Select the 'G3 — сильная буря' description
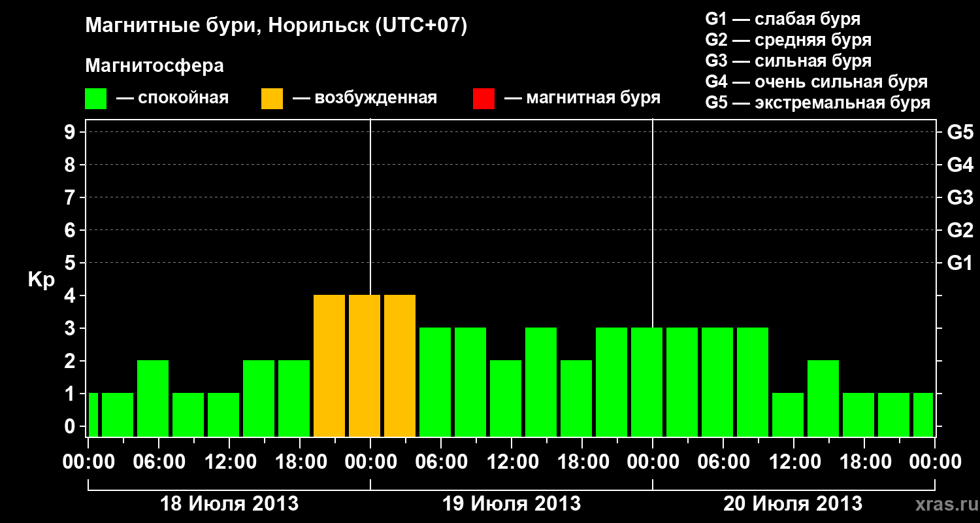This screenshot has width=980, height=523. coord(788,61)
